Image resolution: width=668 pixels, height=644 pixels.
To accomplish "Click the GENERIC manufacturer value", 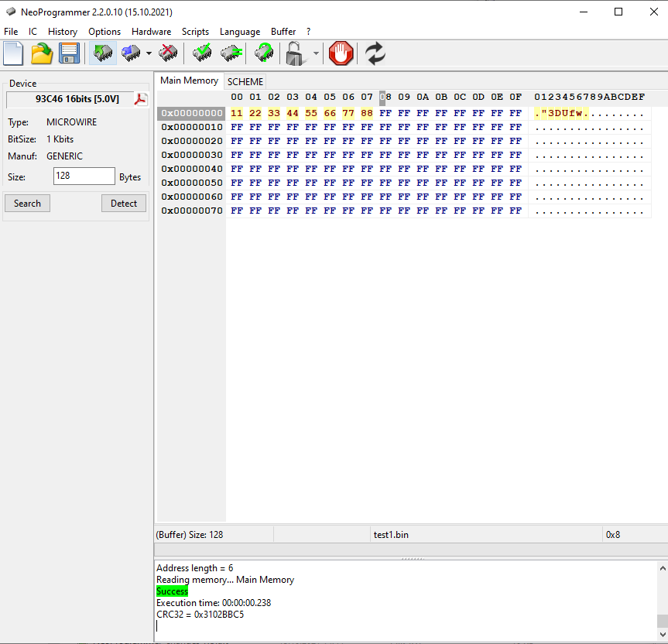I will click(64, 156).
